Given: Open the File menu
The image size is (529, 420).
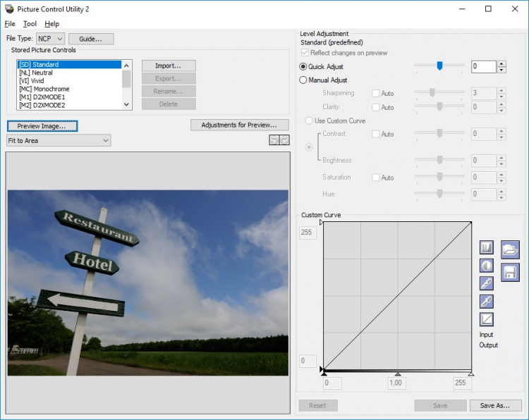Looking at the screenshot, I should (10, 24).
